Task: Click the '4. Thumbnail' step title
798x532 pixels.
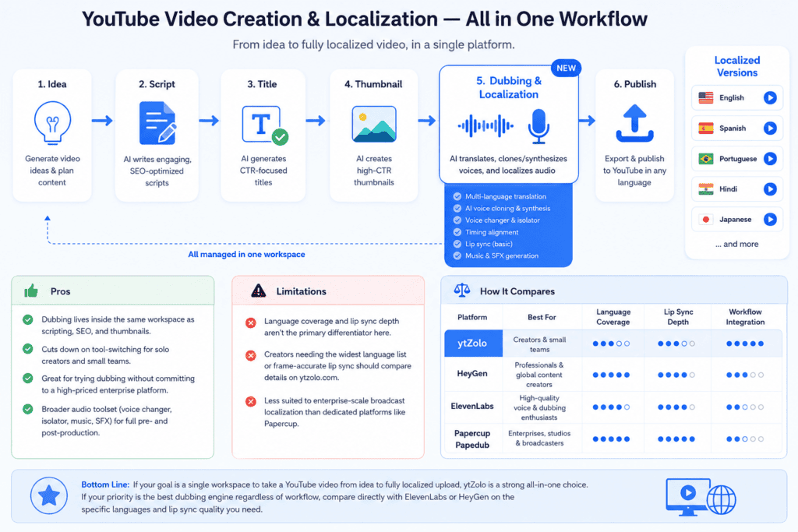Action: tap(373, 84)
